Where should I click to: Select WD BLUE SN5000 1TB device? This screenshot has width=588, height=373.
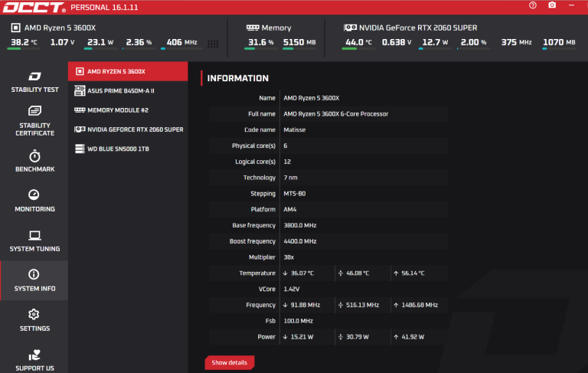click(128, 149)
